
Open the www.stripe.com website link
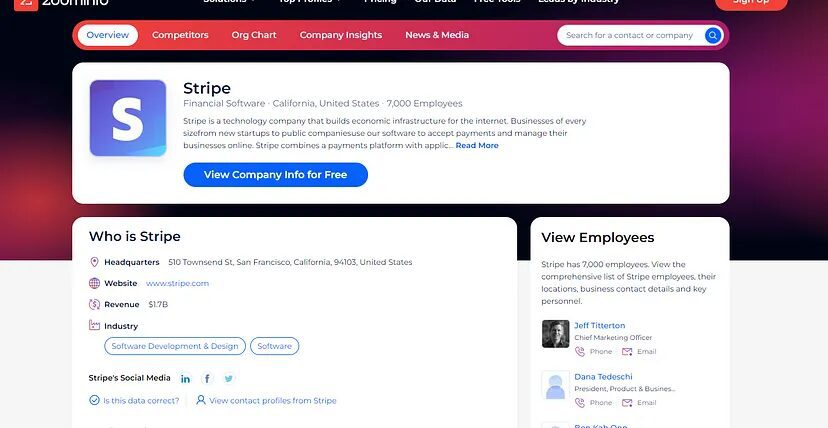tap(178, 283)
